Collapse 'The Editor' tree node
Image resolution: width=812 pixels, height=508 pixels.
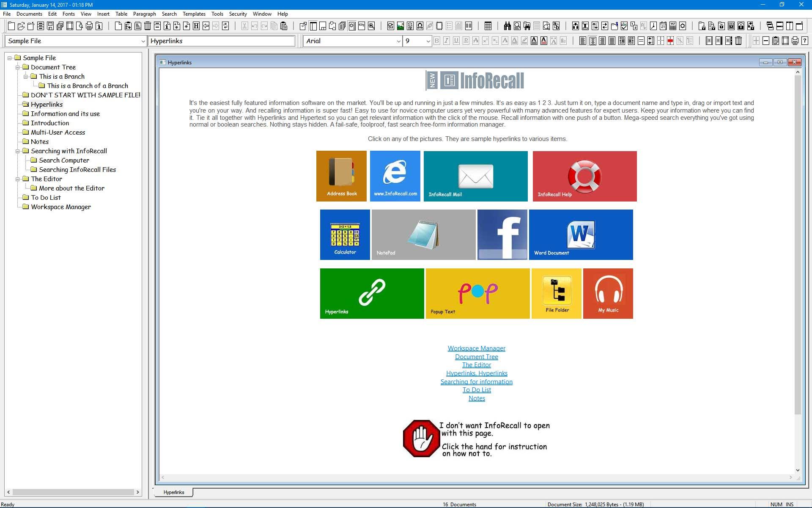[x=18, y=179]
